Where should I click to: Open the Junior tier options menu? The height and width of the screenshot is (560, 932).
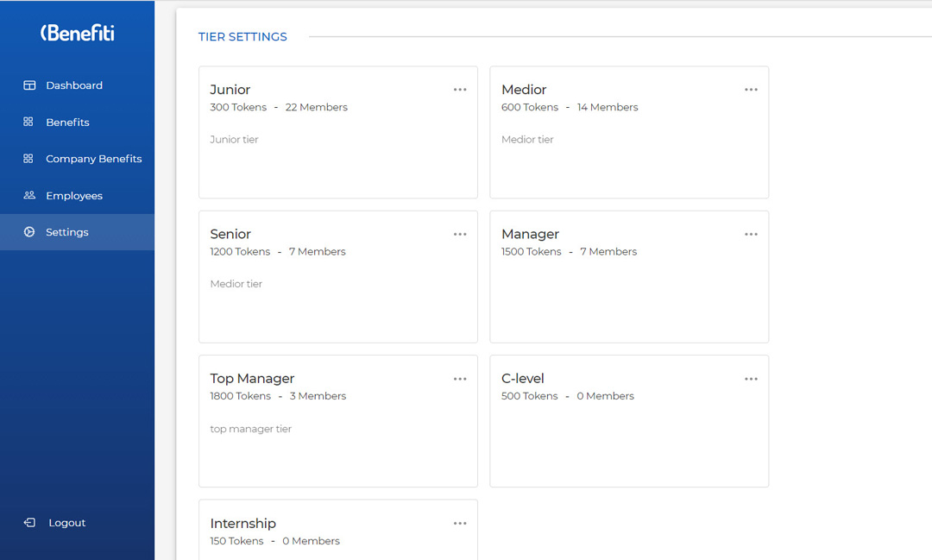click(x=460, y=90)
